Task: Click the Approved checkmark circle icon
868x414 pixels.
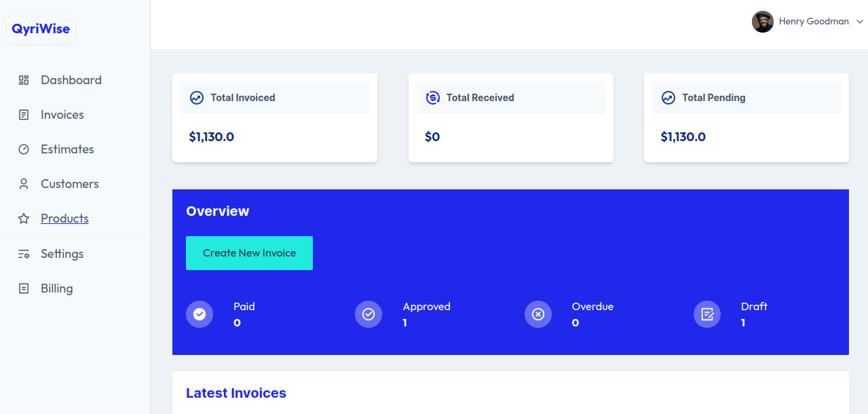Action: tap(369, 314)
